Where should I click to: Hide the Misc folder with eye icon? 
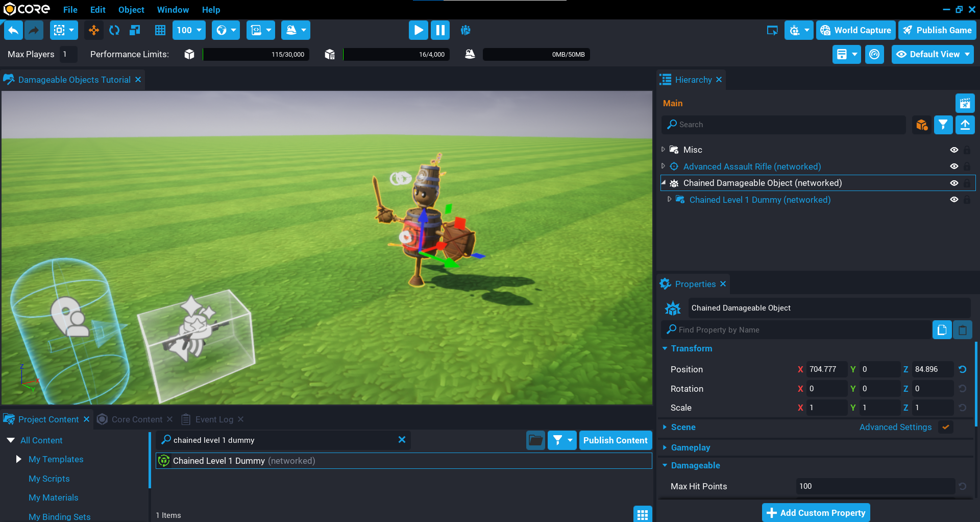(x=953, y=150)
